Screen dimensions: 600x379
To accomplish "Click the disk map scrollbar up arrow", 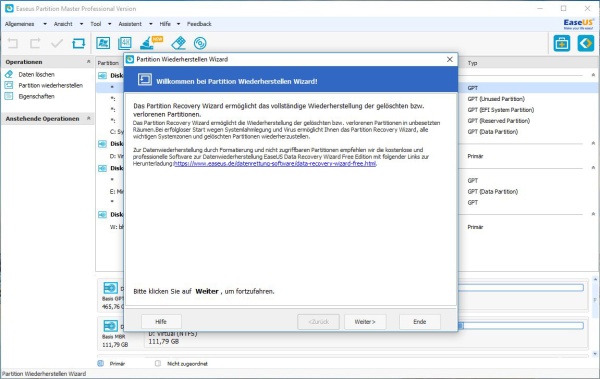I will pos(595,279).
